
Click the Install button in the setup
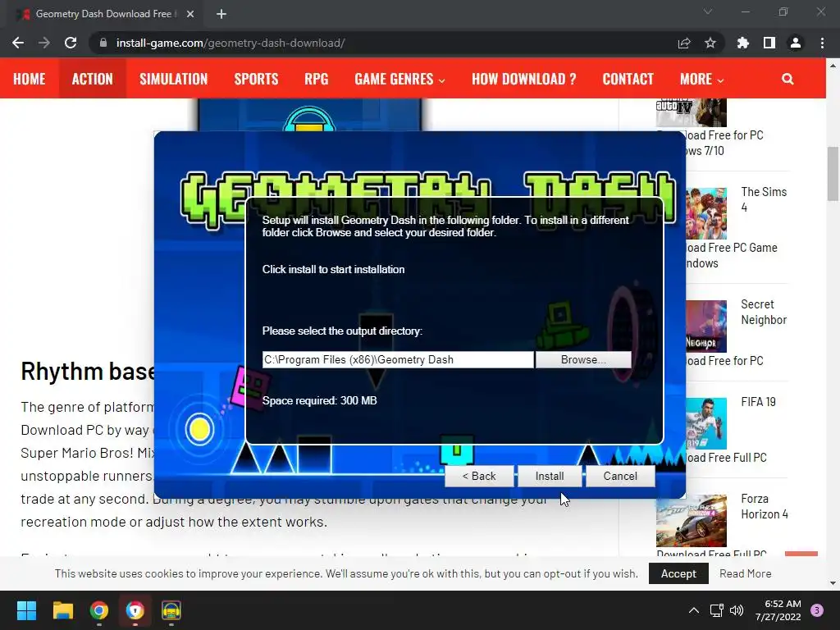coord(550,476)
